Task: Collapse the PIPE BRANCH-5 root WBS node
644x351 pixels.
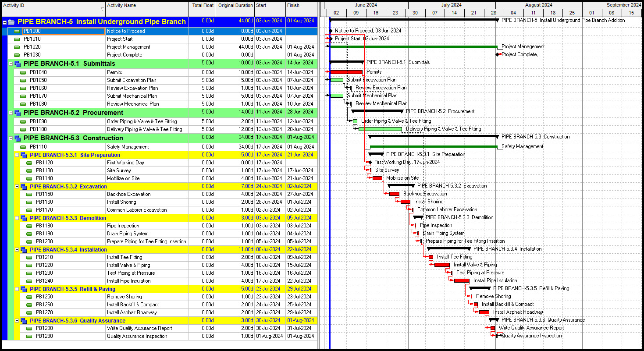Action: (x=4, y=22)
